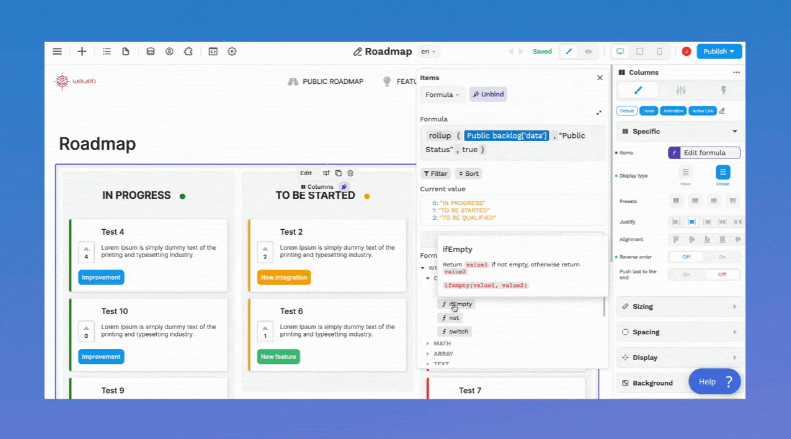Click the plus add element icon
This screenshot has width=791, height=439.
(82, 51)
